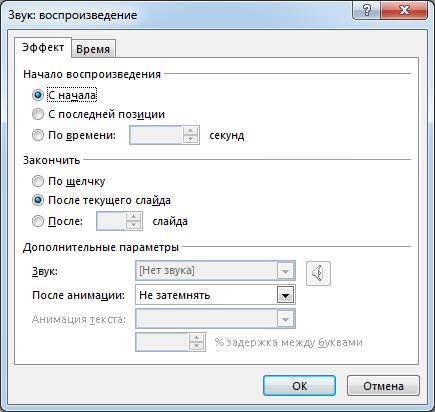Click the Отмена button

click(383, 386)
